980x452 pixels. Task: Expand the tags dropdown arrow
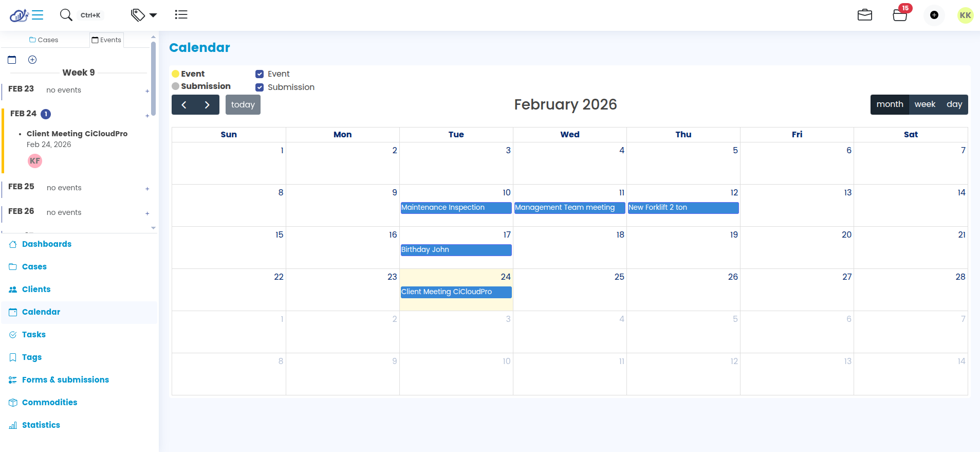153,15
